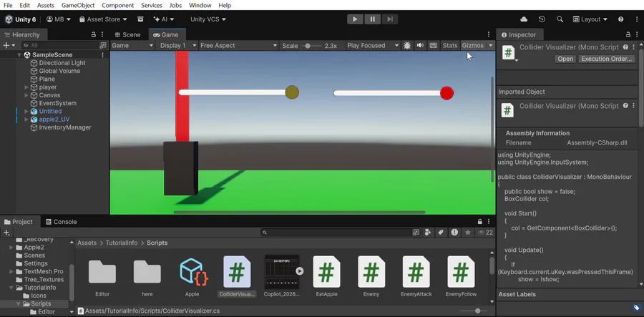Open the Component menu
This screenshot has width=644, height=317.
118,5
